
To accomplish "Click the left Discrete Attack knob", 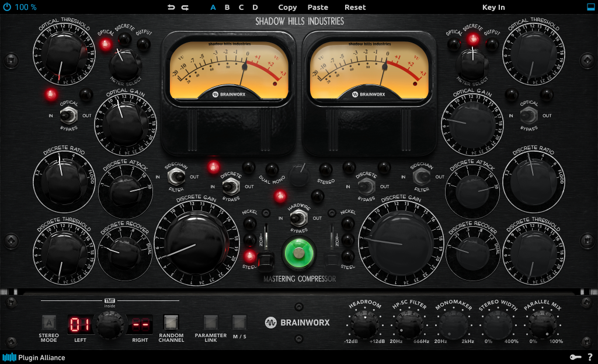I will [125, 191].
